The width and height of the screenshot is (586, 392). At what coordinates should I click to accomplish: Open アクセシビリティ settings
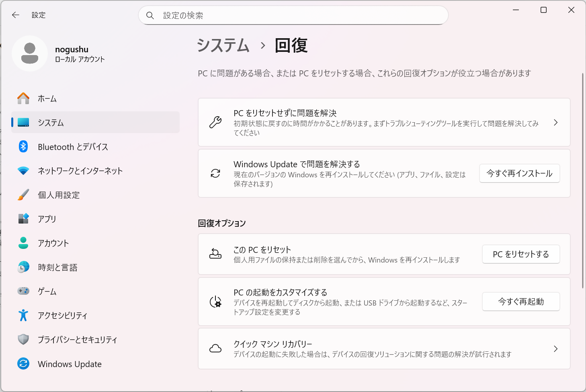[62, 316]
